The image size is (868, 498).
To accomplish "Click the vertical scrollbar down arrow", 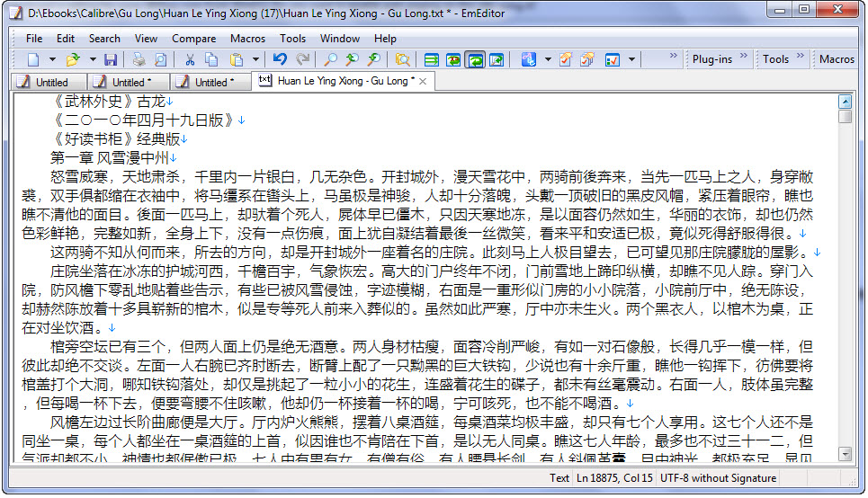I will pos(845,454).
